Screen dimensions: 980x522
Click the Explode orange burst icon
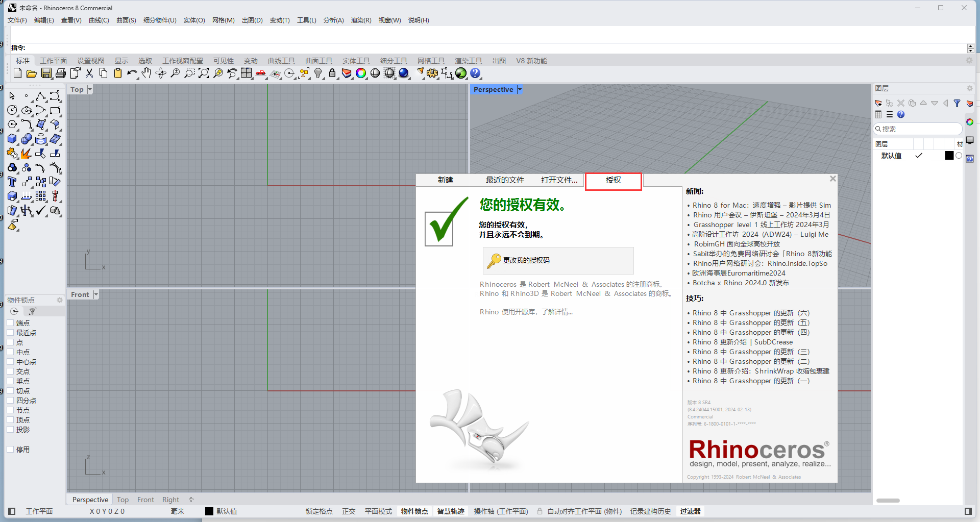[x=27, y=153]
